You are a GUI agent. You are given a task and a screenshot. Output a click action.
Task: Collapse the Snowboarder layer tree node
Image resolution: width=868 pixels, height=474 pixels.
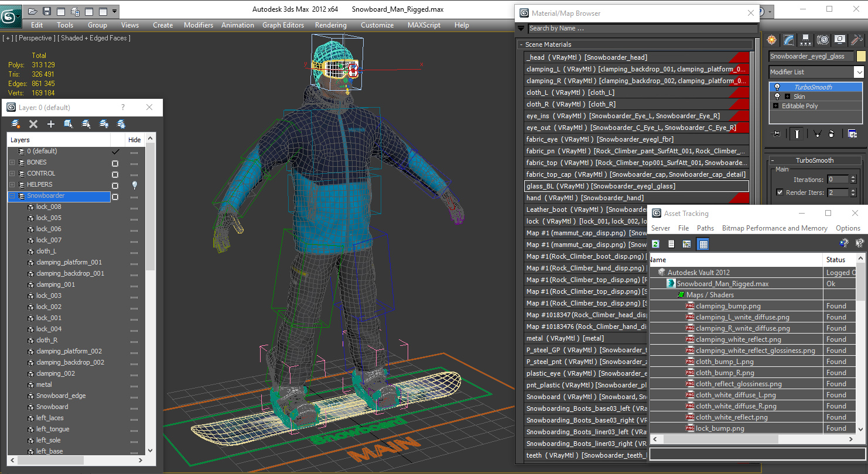pos(12,196)
